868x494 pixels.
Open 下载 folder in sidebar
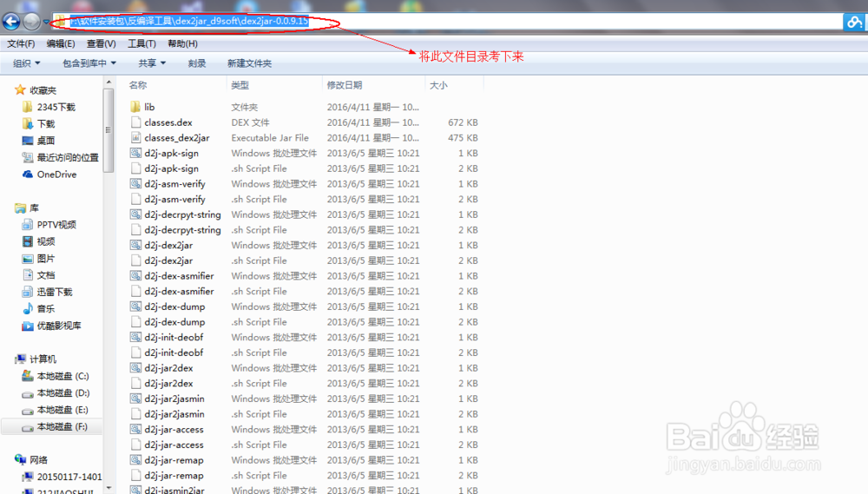pyautogui.click(x=39, y=123)
